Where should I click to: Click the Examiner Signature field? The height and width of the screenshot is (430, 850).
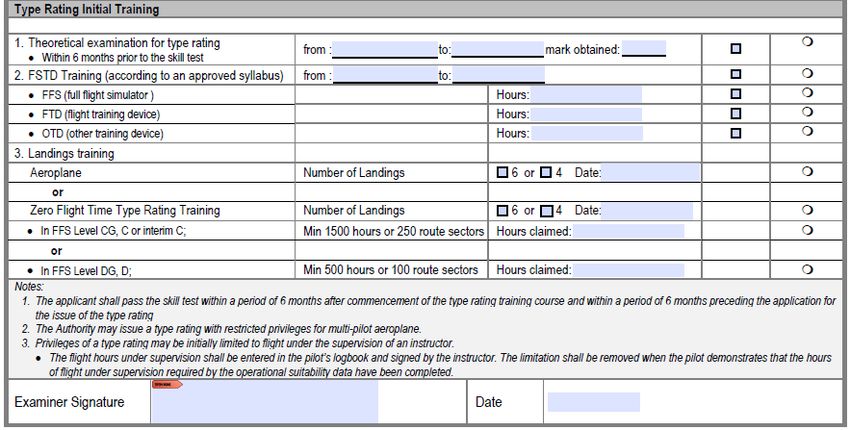[x=265, y=401]
